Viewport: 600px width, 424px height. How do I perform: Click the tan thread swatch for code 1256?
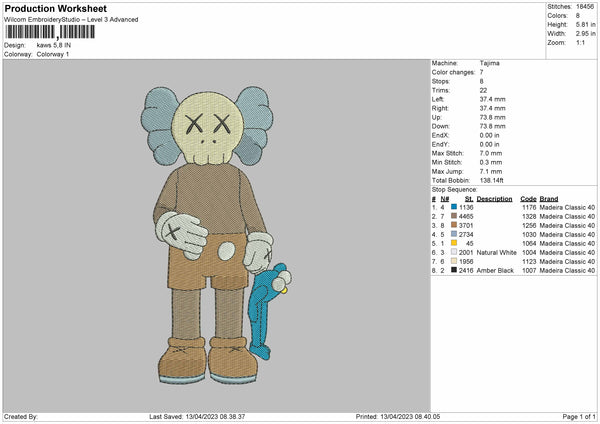(454, 225)
